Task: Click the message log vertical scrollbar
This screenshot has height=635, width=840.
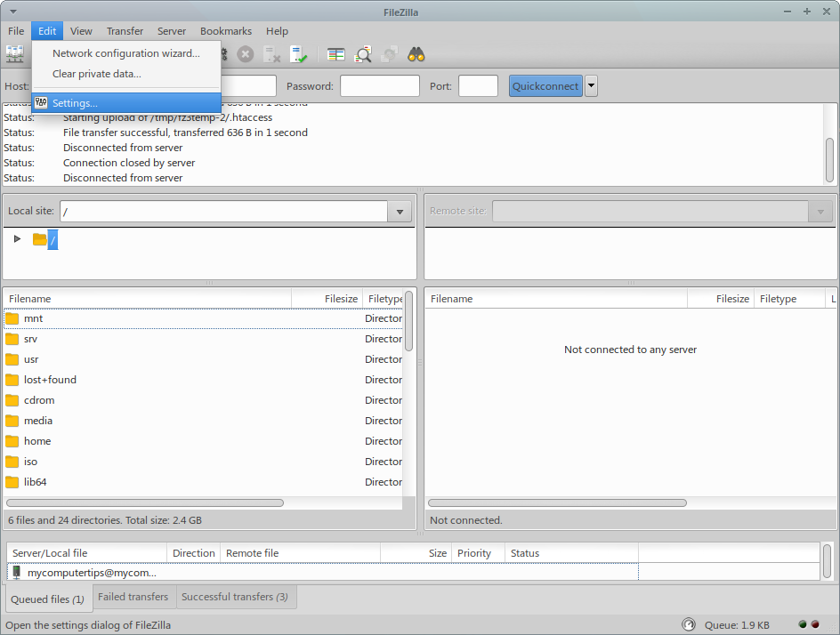Action: [x=830, y=160]
